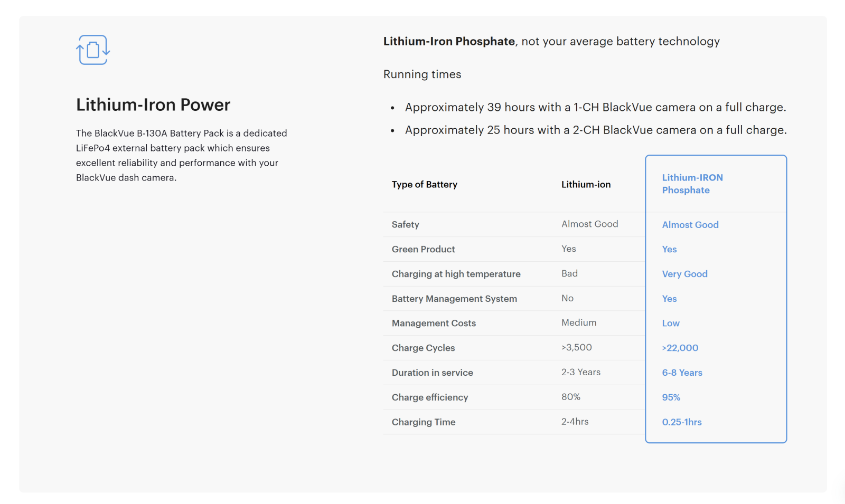Click the 6-8 Years duration value
This screenshot has height=504, width=845.
[682, 373]
